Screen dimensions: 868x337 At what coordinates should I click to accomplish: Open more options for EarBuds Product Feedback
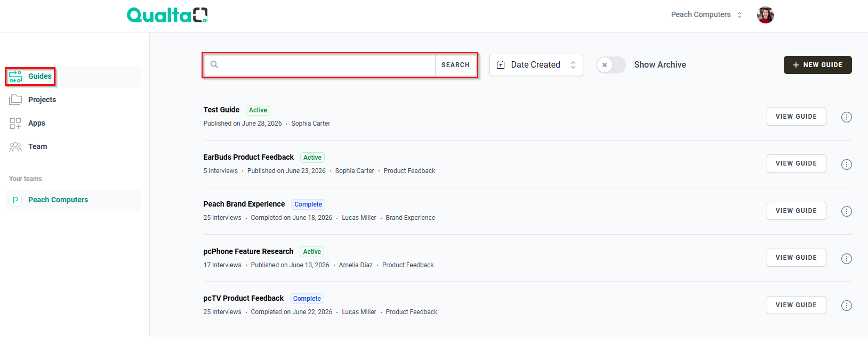pos(846,165)
